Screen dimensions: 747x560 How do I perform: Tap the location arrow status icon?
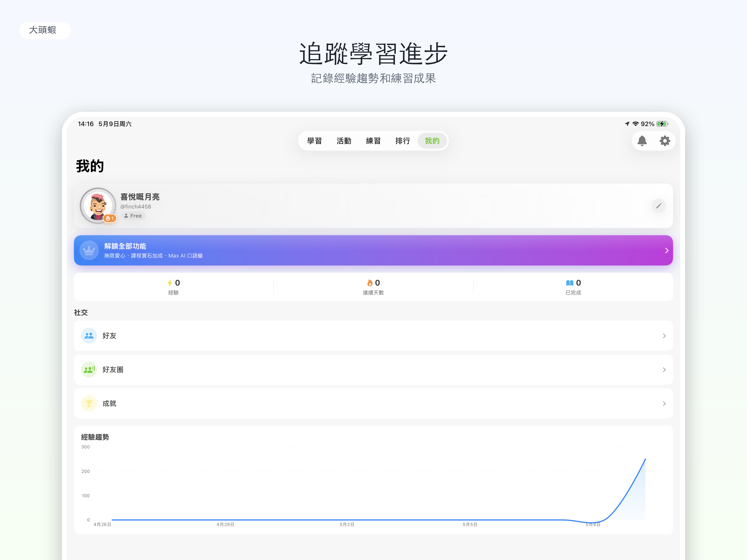627,124
